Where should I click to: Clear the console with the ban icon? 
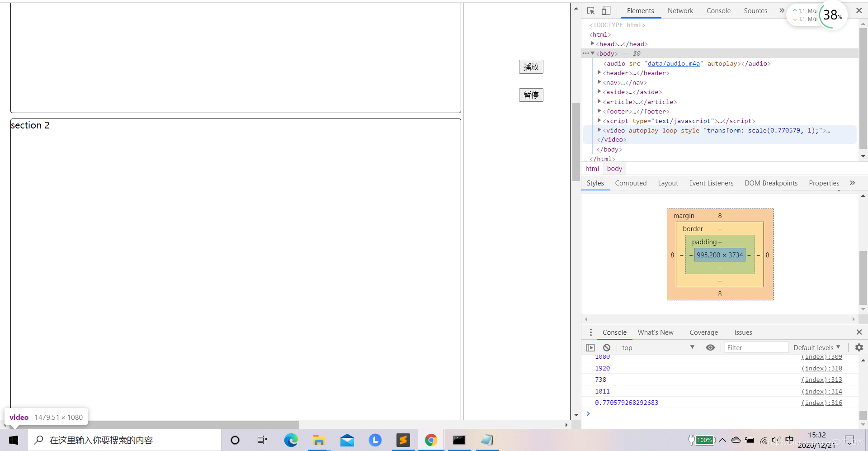607,347
